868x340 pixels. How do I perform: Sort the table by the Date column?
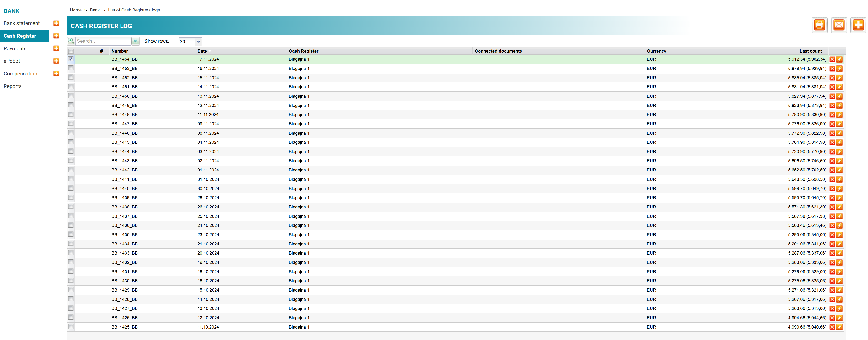click(202, 51)
